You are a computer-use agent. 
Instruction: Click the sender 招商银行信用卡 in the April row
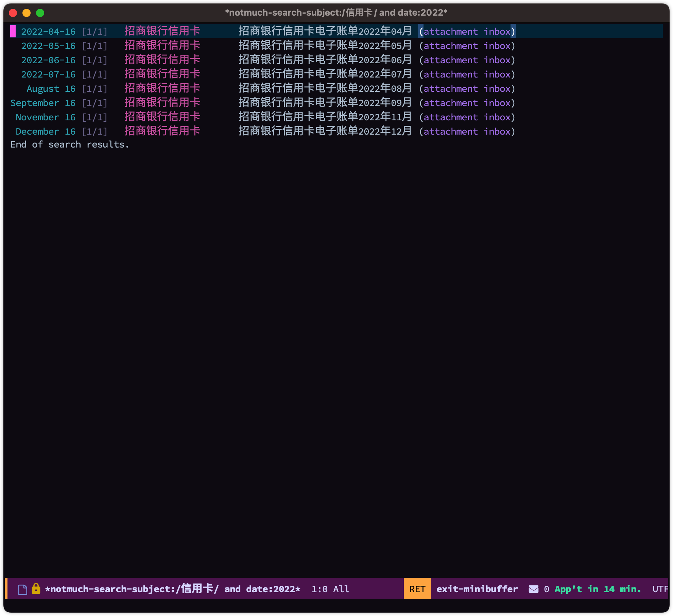162,31
